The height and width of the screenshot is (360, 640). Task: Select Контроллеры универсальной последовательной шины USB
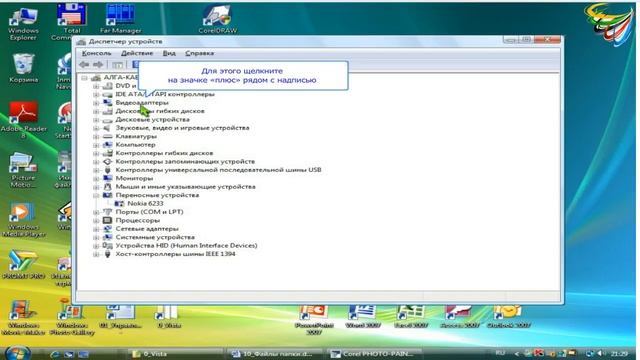click(x=218, y=170)
